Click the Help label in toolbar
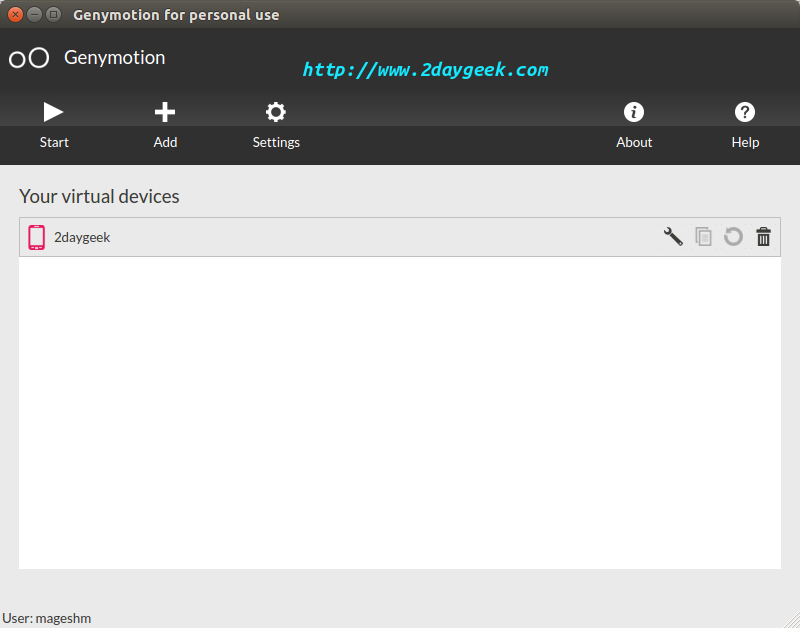 (745, 142)
